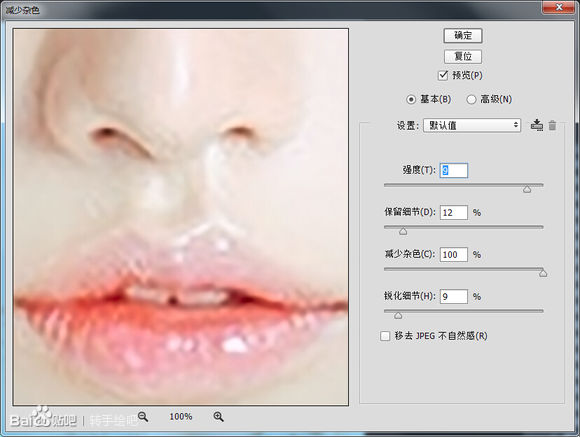
Task: Click the 保留细节 slider handle
Action: [x=403, y=232]
